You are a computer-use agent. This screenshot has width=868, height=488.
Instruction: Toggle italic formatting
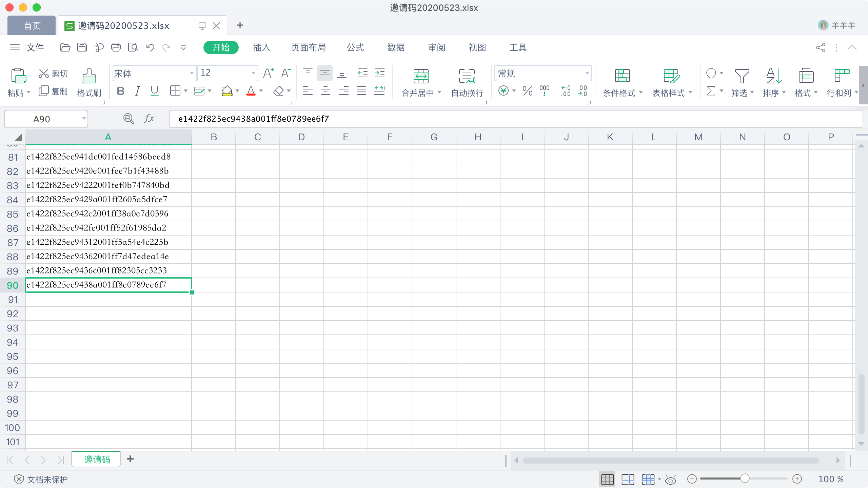point(137,91)
